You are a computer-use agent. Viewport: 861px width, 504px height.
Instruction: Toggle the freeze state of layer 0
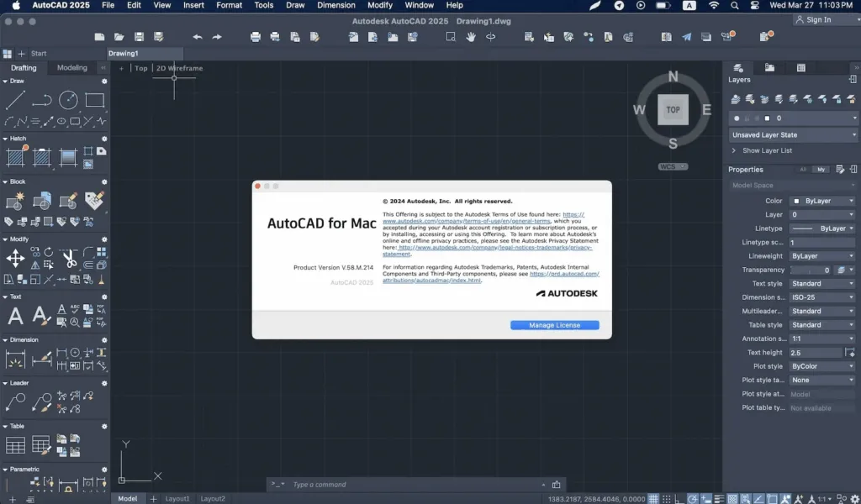747,118
